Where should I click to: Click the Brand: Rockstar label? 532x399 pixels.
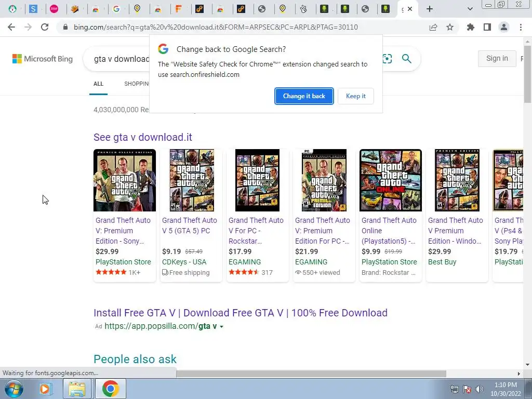[389, 272]
